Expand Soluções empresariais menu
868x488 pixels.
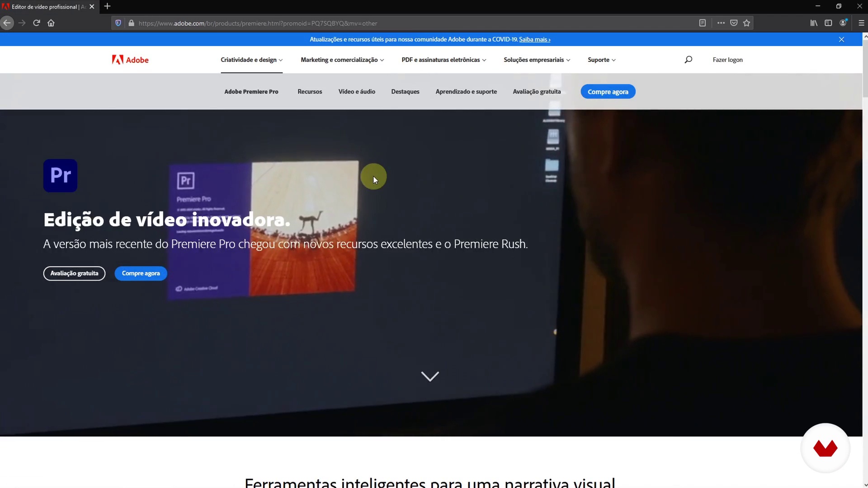pos(537,60)
